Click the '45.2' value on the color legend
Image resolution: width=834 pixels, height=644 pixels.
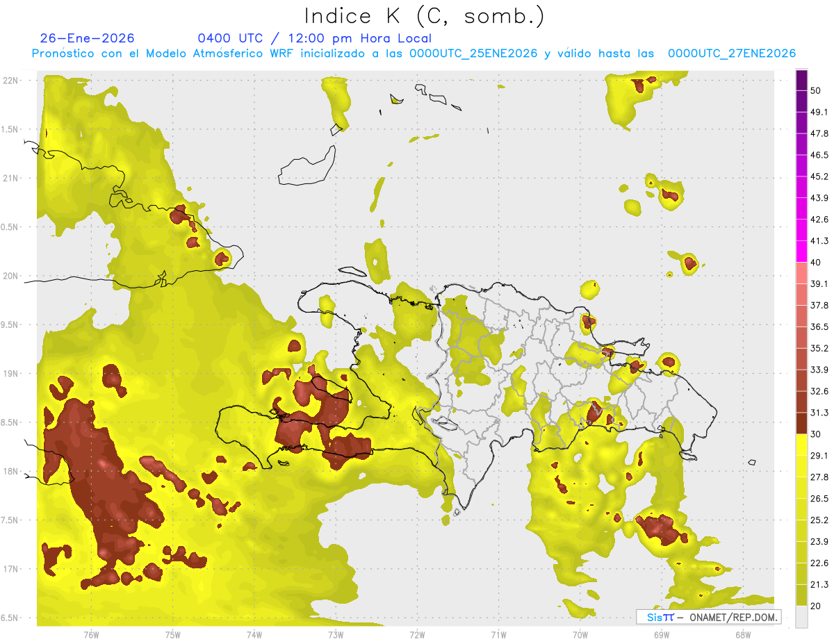pyautogui.click(x=819, y=176)
